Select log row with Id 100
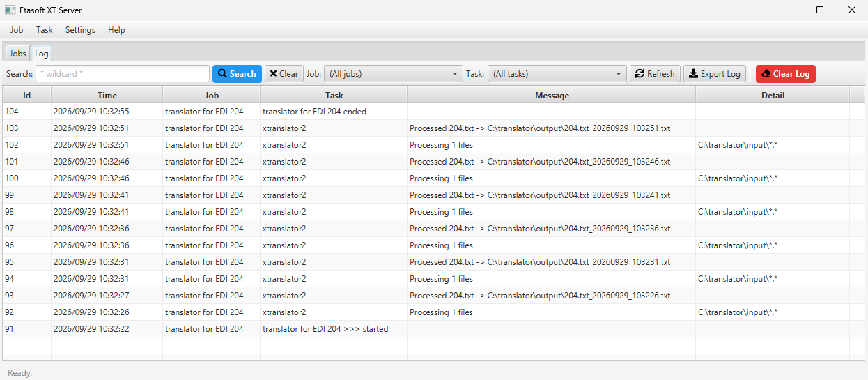This screenshot has width=868, height=380. coord(434,178)
